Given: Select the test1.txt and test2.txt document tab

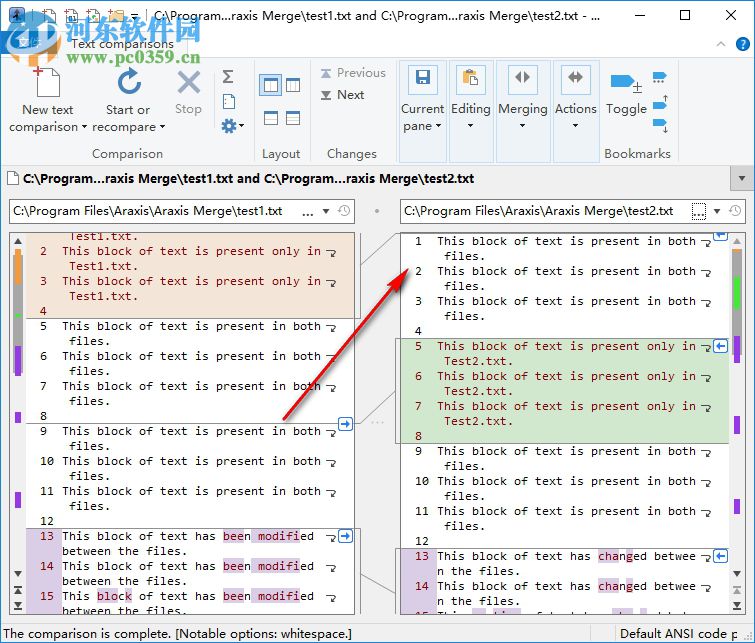Looking at the screenshot, I should [x=248, y=179].
